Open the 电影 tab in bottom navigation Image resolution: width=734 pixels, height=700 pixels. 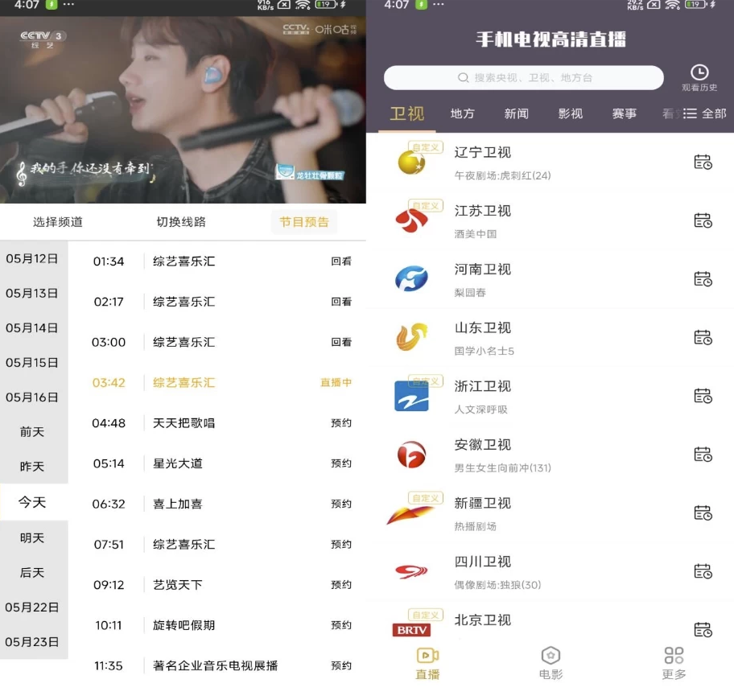coord(550,662)
